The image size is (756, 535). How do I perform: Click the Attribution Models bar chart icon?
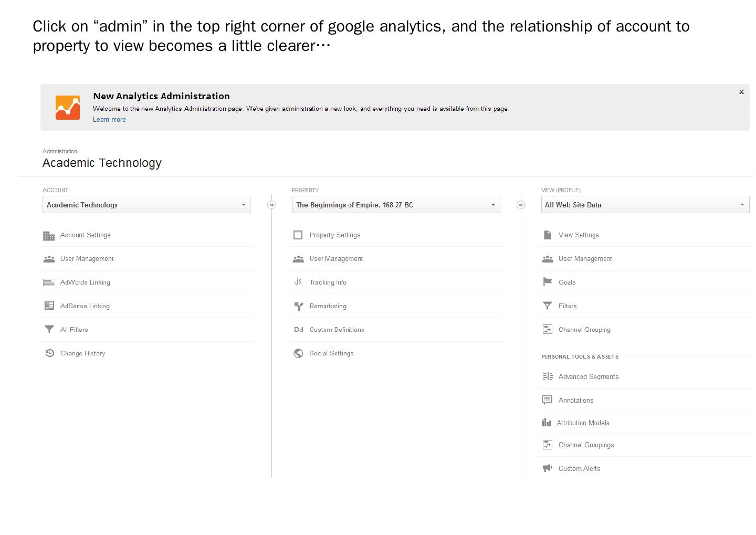[547, 423]
